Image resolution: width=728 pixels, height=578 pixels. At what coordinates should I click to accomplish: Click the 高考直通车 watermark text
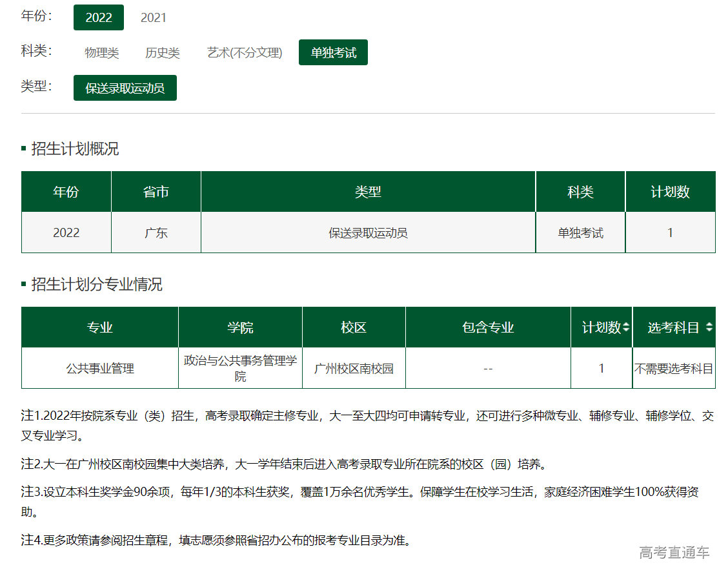[674, 553]
